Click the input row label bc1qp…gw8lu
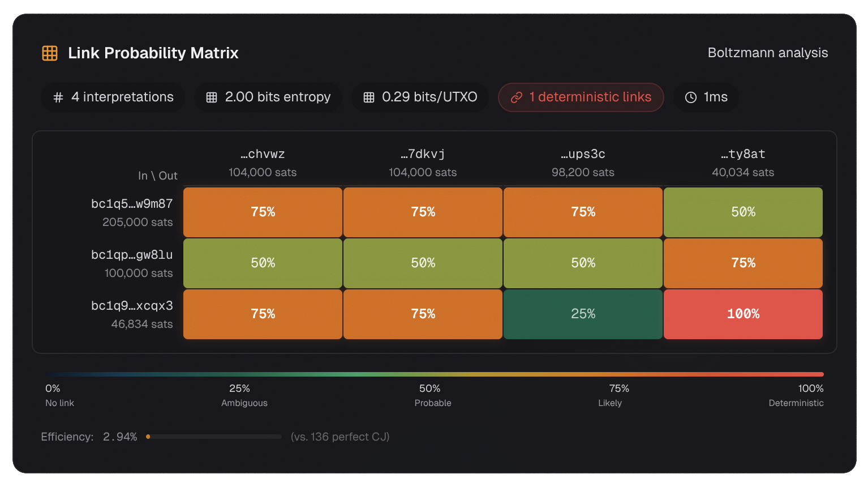Screen dimensions: 868x487 click(132, 254)
